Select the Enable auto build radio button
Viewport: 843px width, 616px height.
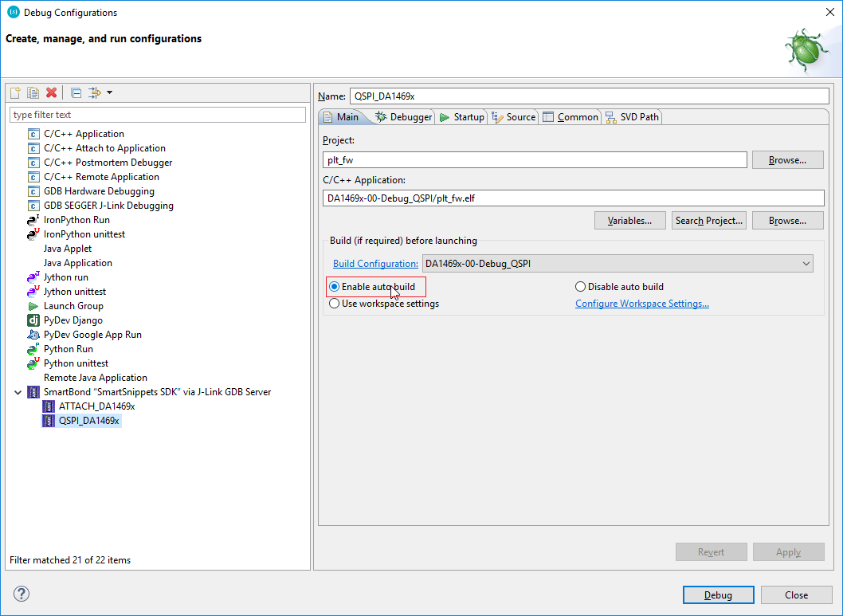[335, 287]
